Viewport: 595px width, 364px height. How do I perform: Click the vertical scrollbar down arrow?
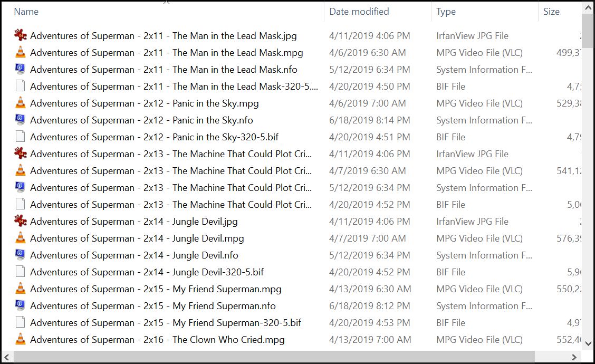[588, 343]
